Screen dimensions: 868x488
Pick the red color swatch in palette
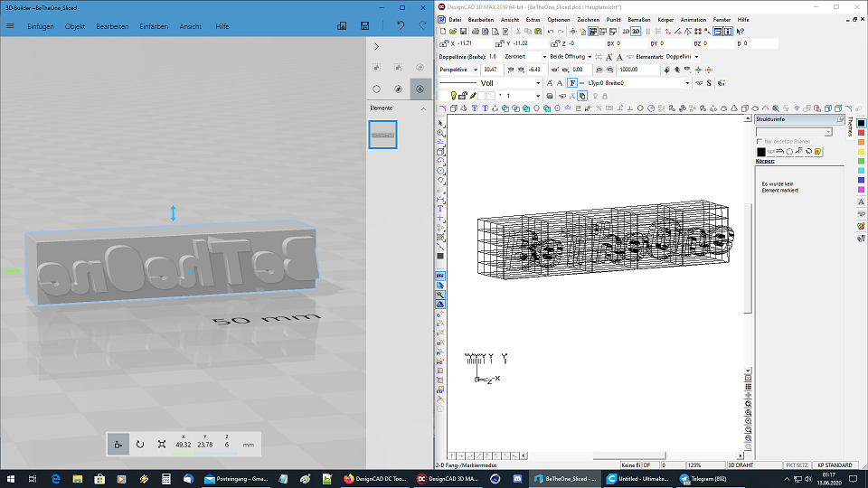point(861,134)
